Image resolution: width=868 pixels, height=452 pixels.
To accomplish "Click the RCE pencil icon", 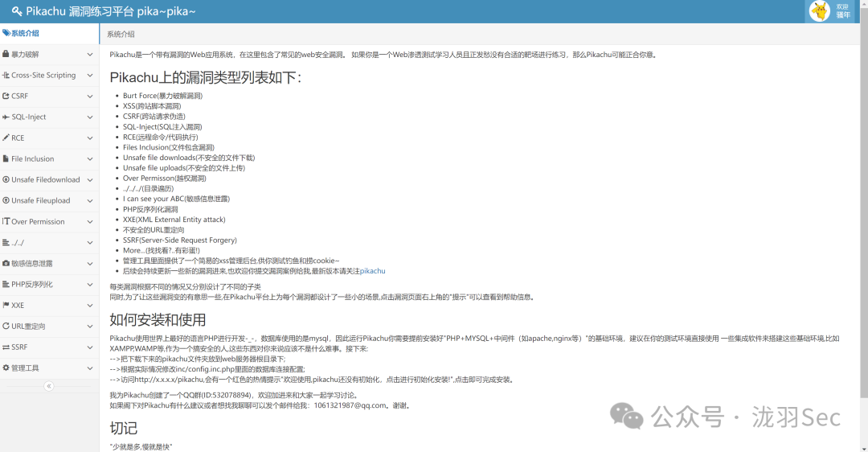I will pyautogui.click(x=6, y=138).
